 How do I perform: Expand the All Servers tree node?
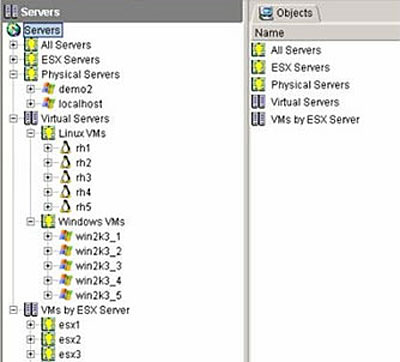[x=13, y=45]
